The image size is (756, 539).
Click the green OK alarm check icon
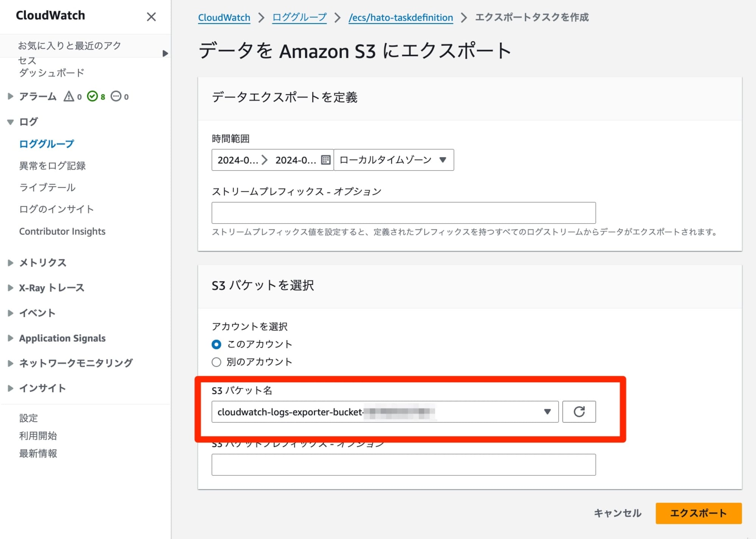(x=92, y=96)
